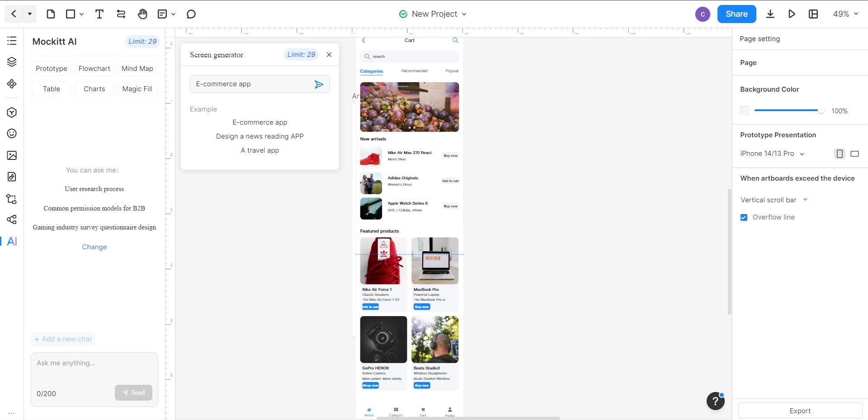The height and width of the screenshot is (420, 868).
Task: Click the background color swatch
Action: [745, 111]
